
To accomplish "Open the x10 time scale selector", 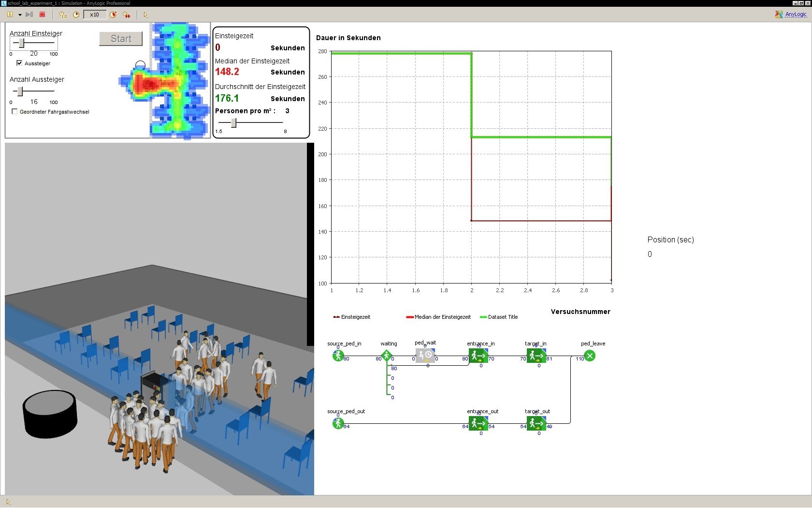I will point(95,15).
